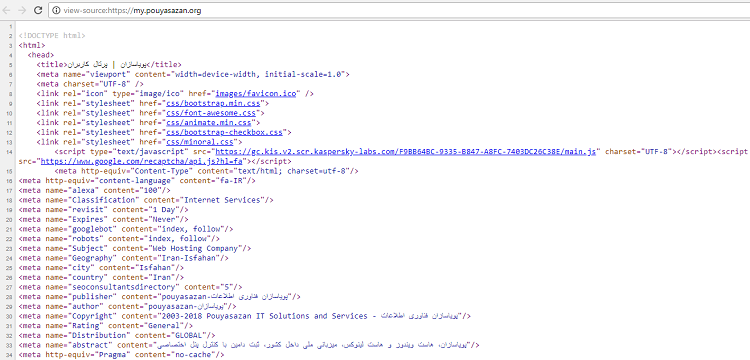Viewport: 750px width, 360px height.
Task: Click the Rating "General" meta line
Action: click(x=106, y=326)
